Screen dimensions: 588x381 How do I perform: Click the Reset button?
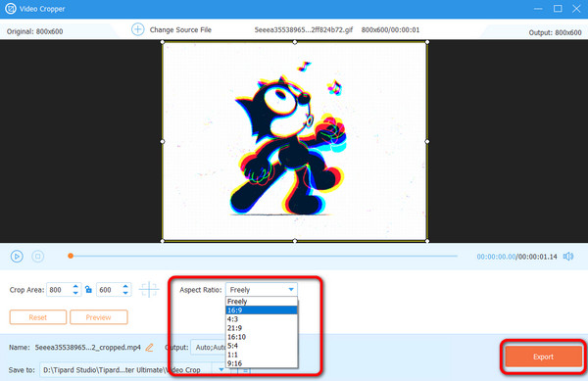coord(38,317)
